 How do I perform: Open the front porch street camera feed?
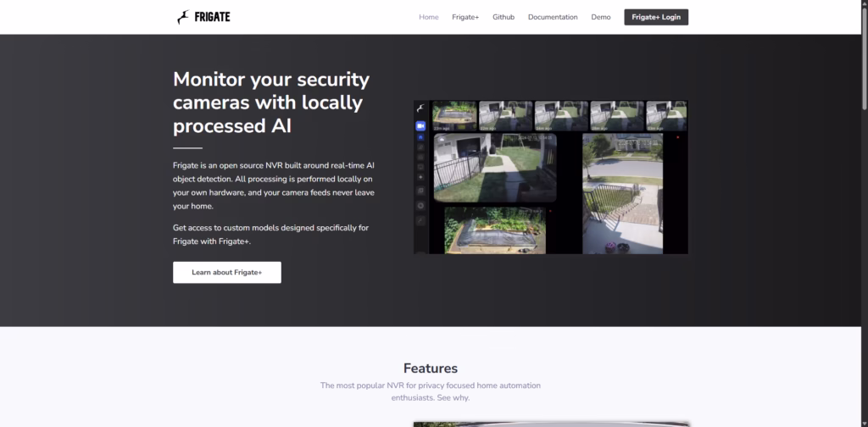tap(623, 193)
